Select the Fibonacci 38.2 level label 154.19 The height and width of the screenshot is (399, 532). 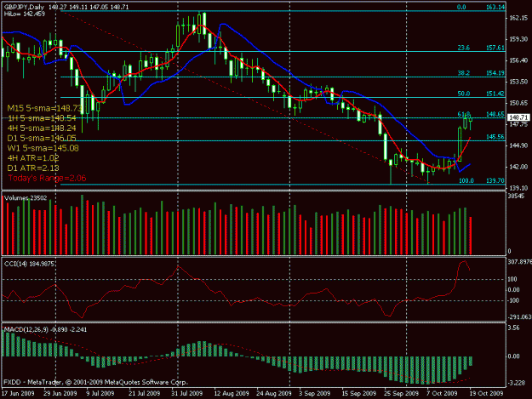pyautogui.click(x=495, y=73)
